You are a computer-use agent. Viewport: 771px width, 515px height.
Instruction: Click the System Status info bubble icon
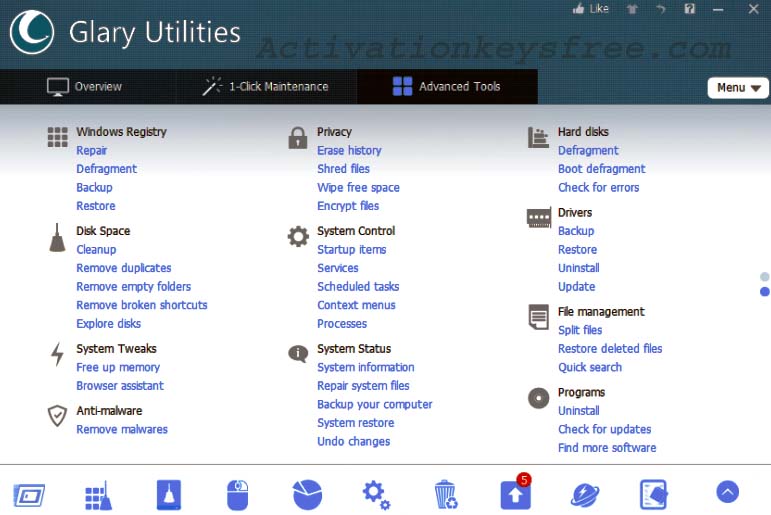(298, 353)
